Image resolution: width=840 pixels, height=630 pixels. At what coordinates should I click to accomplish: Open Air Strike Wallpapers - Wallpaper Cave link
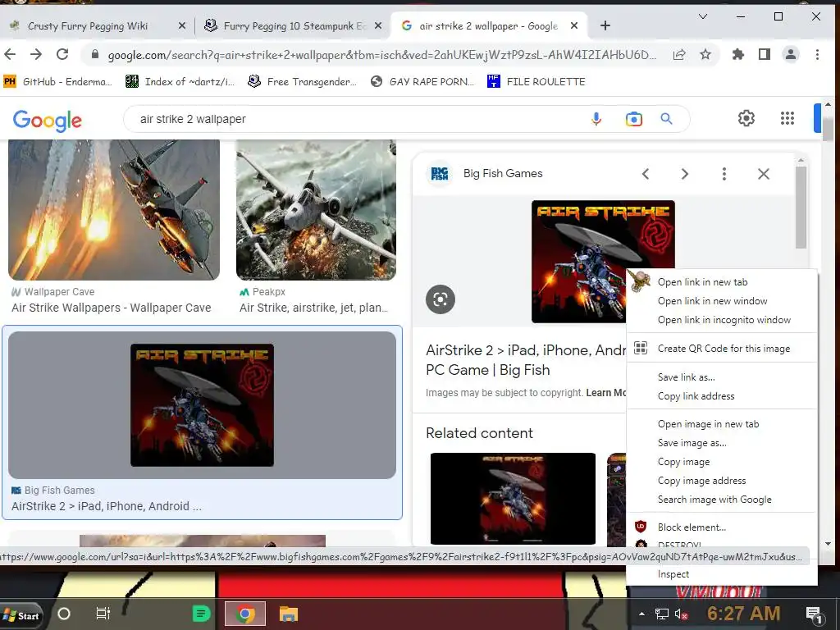[x=112, y=308]
